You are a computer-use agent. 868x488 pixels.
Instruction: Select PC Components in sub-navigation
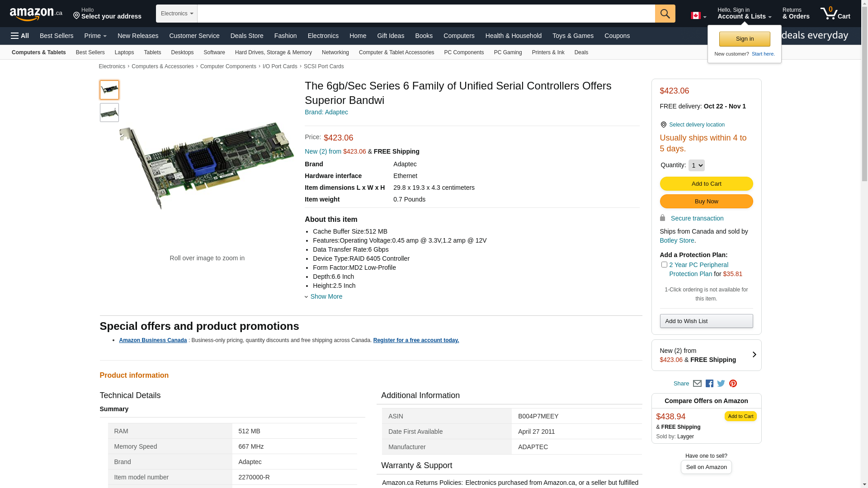[x=463, y=52]
